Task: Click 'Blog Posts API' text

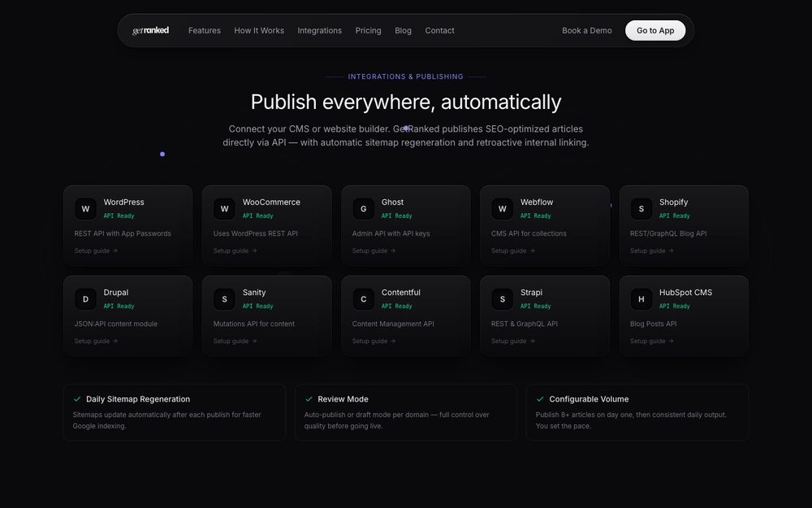Action: pyautogui.click(x=653, y=324)
